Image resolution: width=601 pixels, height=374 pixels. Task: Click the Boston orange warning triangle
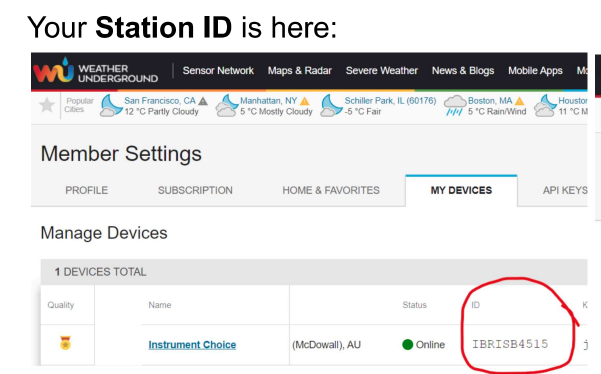point(519,101)
